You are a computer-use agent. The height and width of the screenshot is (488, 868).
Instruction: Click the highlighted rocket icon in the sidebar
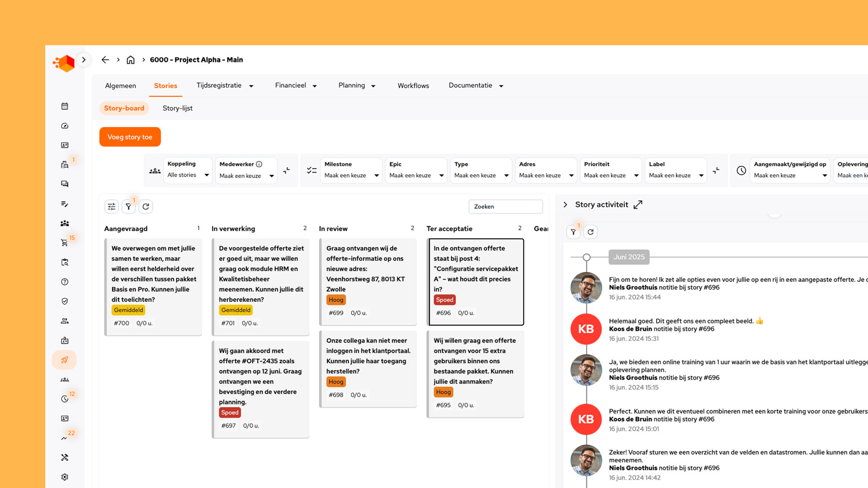pyautogui.click(x=65, y=360)
